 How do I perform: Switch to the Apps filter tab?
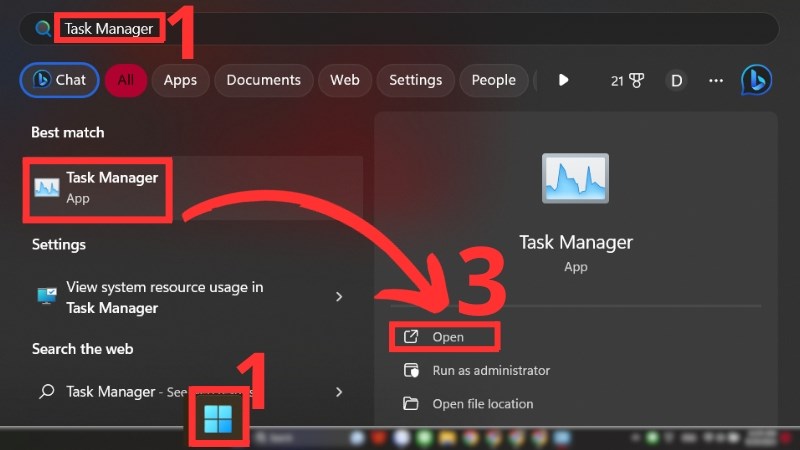point(180,80)
